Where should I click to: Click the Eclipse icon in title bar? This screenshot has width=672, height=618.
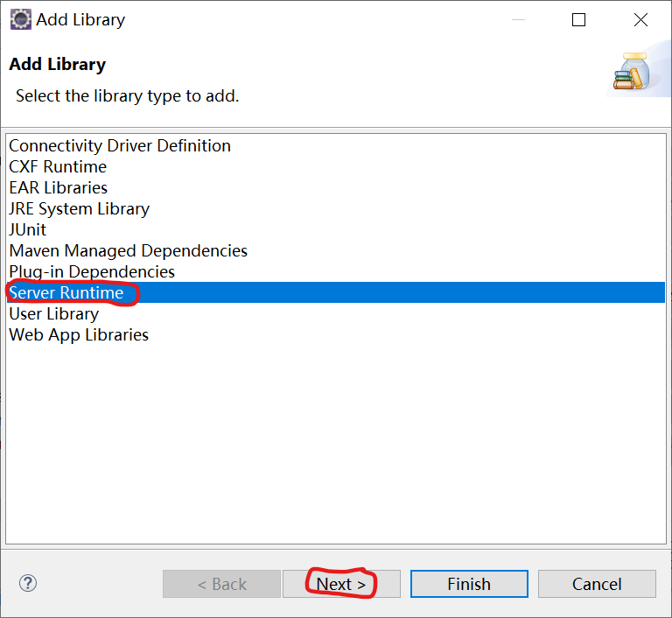[x=20, y=19]
